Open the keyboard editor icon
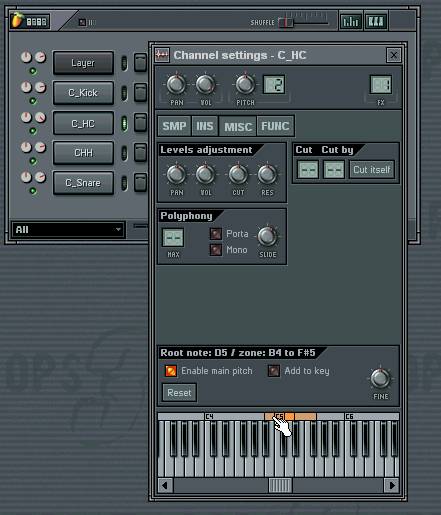The width and height of the screenshot is (441, 515). [x=376, y=22]
